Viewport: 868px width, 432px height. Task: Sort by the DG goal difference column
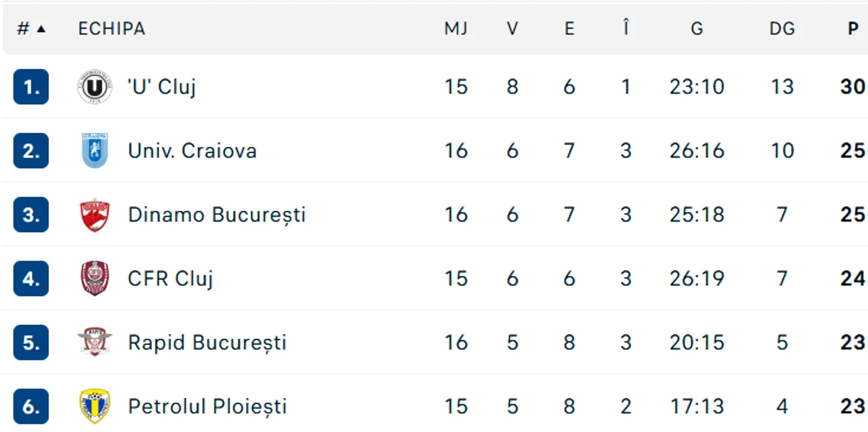click(x=782, y=29)
